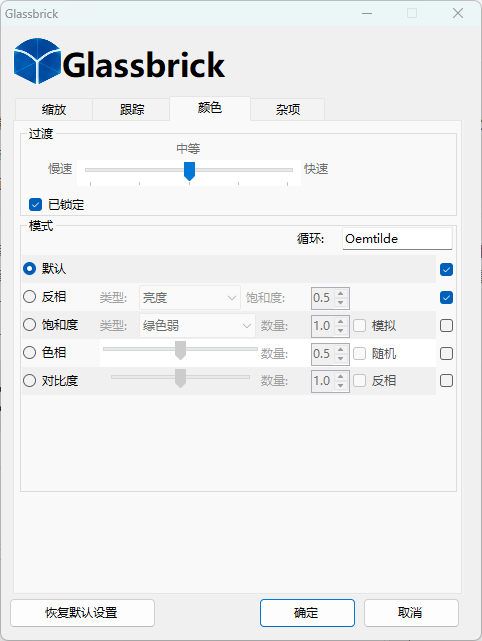Increase 饱和度 row 数量 with up arrow

pyautogui.click(x=341, y=321)
